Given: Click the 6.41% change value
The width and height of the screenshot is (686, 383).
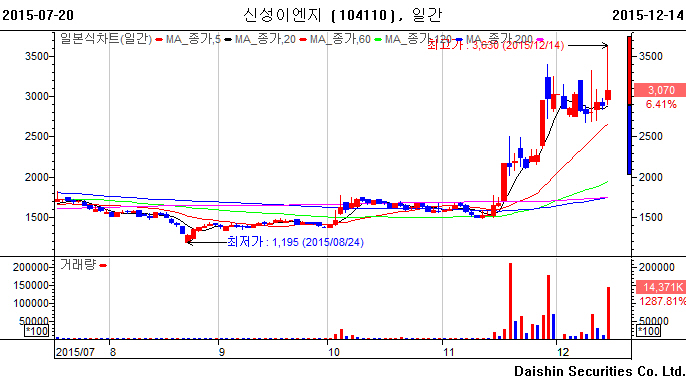Looking at the screenshot, I should coord(661,105).
